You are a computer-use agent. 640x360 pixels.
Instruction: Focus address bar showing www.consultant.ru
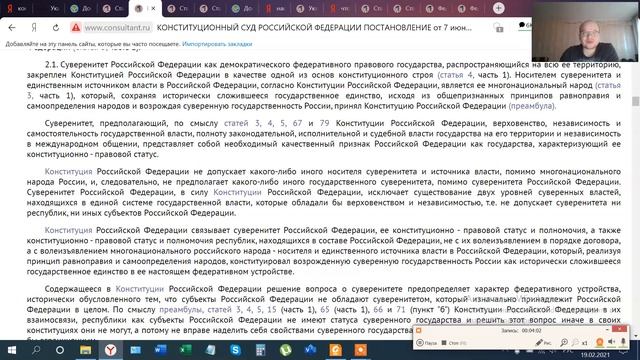click(x=118, y=27)
